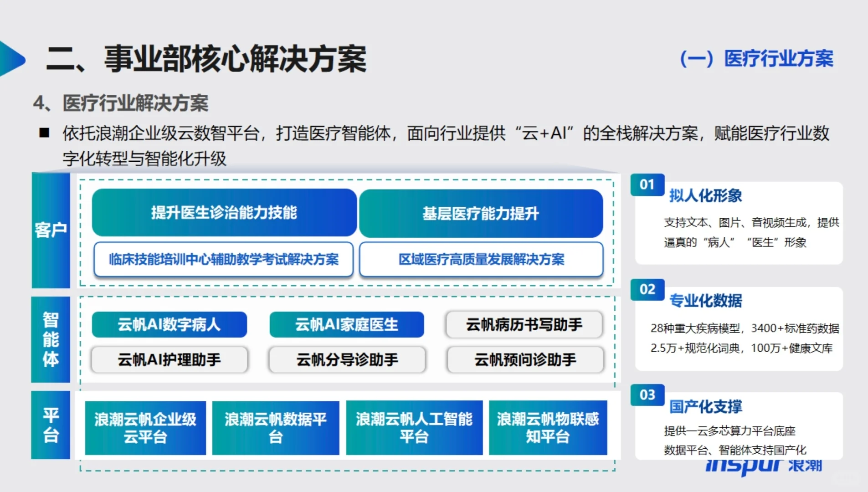Click text 提供一云多芯算力平台底座
The height and width of the screenshot is (492, 868).
(x=729, y=430)
